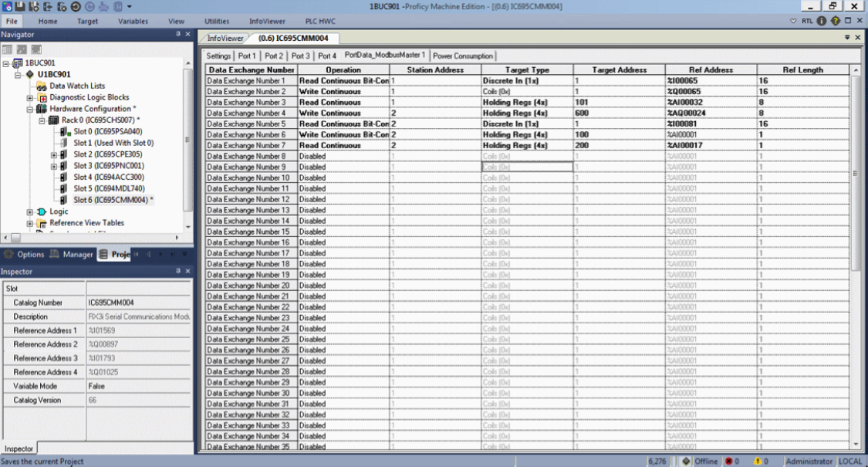Click the Proficy application logo icon
The width and height of the screenshot is (868, 467).
[7, 7]
